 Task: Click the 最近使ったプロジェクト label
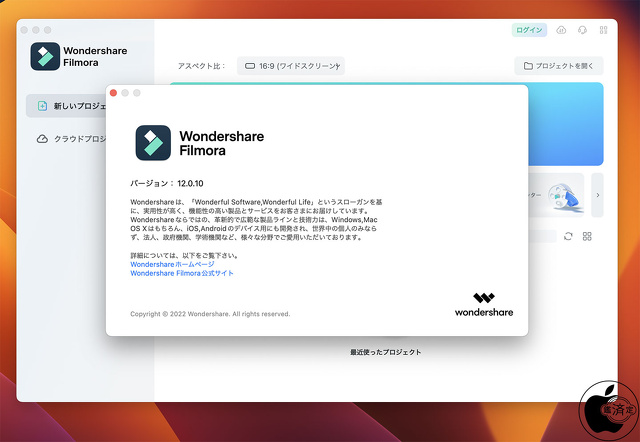click(385, 352)
